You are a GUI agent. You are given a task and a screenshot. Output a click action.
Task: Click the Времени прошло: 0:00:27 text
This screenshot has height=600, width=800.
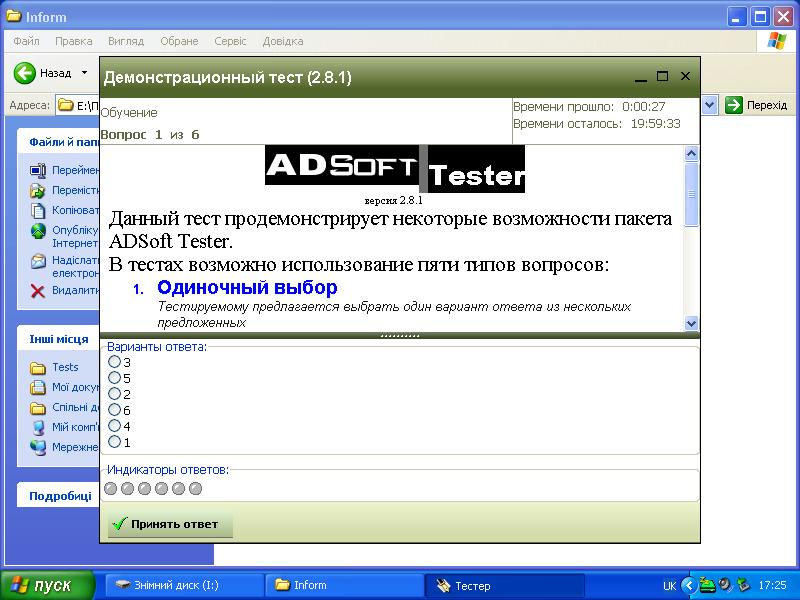click(589, 107)
